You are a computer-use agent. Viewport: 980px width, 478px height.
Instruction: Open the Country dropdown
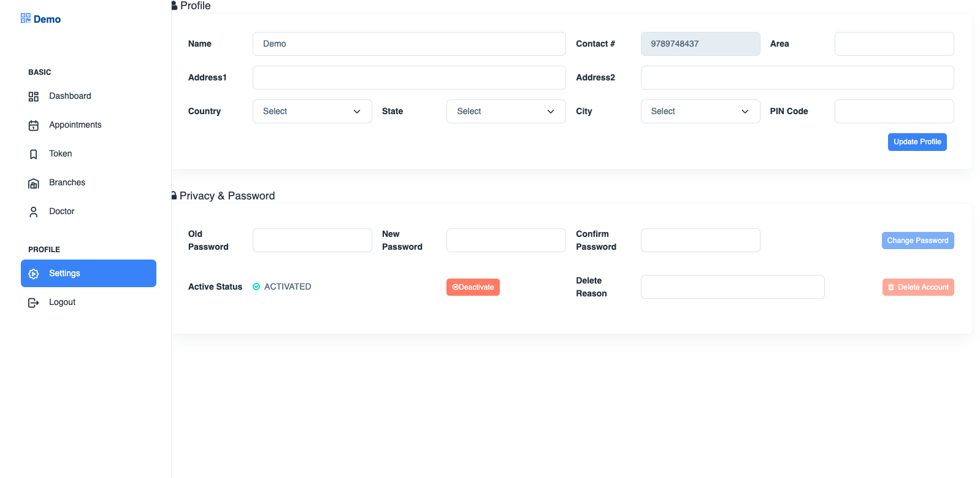312,111
